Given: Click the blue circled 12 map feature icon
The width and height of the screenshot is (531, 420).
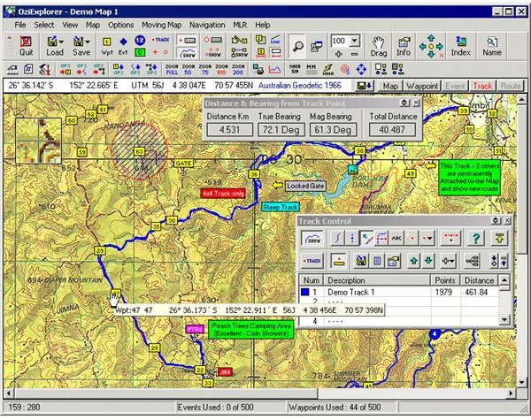Looking at the screenshot, I should [x=140, y=41].
